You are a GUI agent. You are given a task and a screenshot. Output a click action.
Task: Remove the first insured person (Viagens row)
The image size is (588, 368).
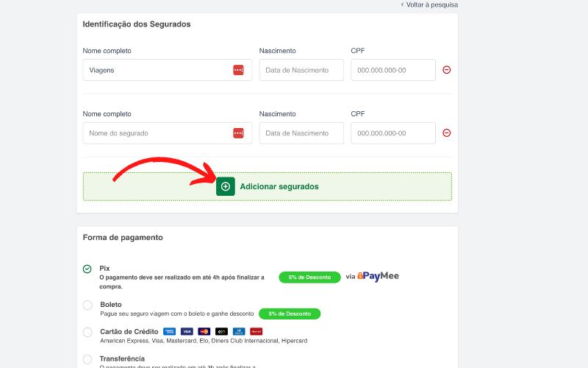tap(446, 70)
